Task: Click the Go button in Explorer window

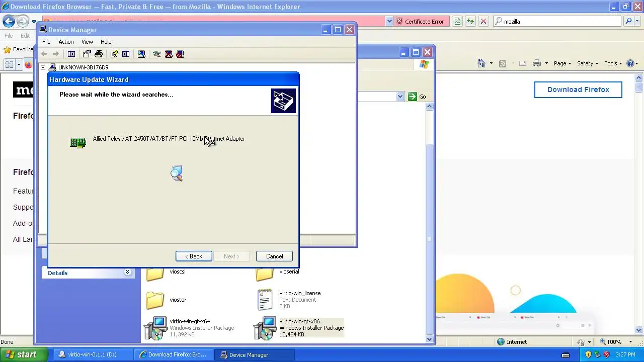Action: click(417, 97)
